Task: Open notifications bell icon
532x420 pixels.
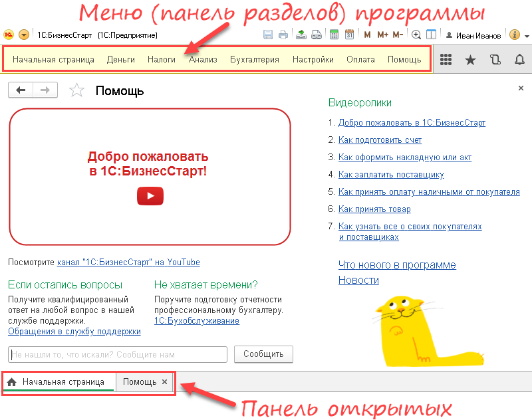Action: [519, 60]
